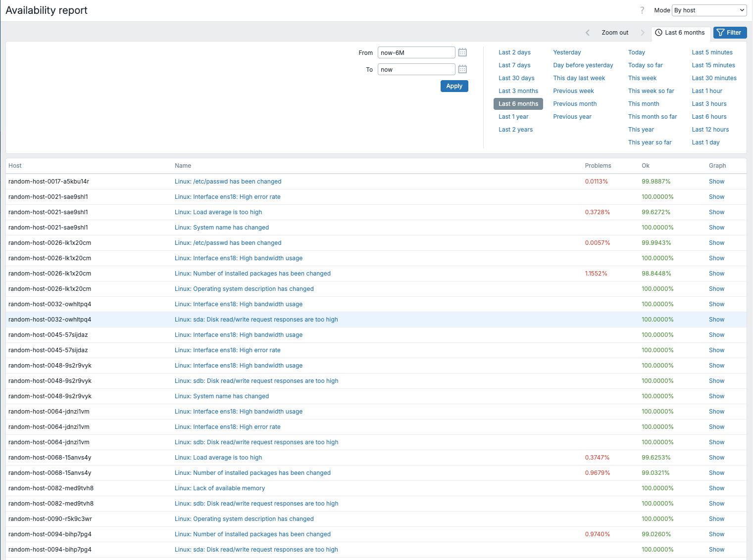
Task: Open trigger Linux: /etc/passwd changed for host-0017
Action: point(228,182)
